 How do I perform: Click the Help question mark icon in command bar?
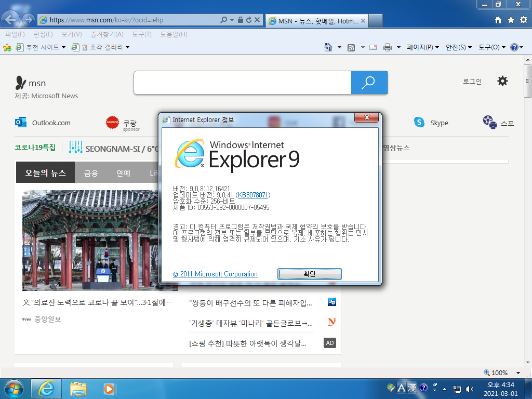(x=514, y=47)
